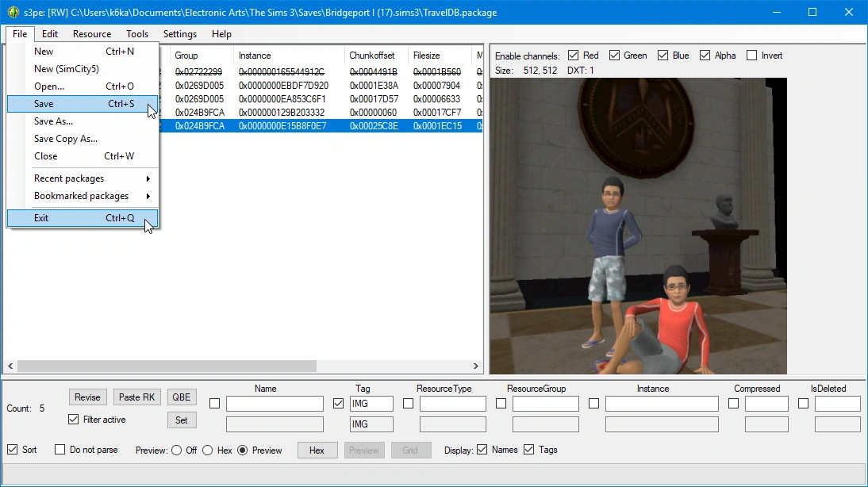Image resolution: width=868 pixels, height=487 pixels.
Task: Click the scroll left arrow of resource list
Action: pyautogui.click(x=10, y=366)
